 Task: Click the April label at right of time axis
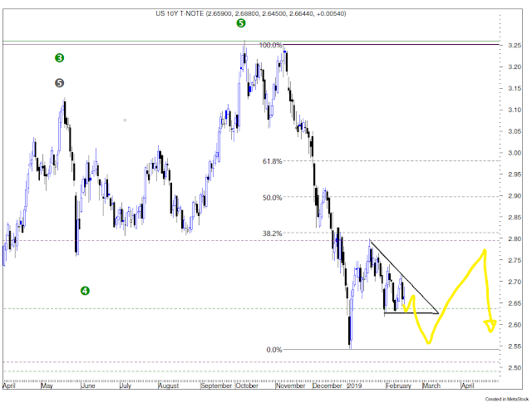467,386
